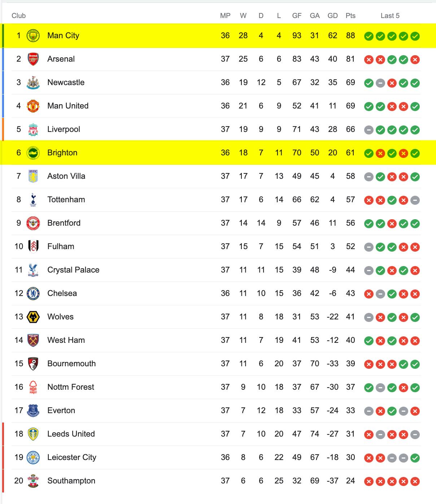Open the Man United team link
The height and width of the screenshot is (504, 436).
[x=68, y=106]
